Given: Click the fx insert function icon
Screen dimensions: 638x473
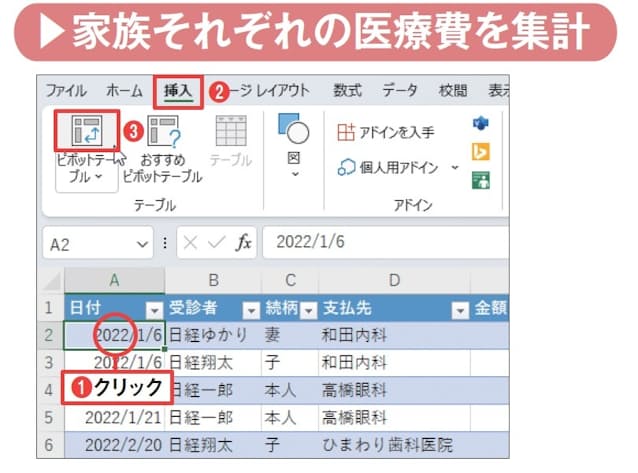Looking at the screenshot, I should pos(243,243).
